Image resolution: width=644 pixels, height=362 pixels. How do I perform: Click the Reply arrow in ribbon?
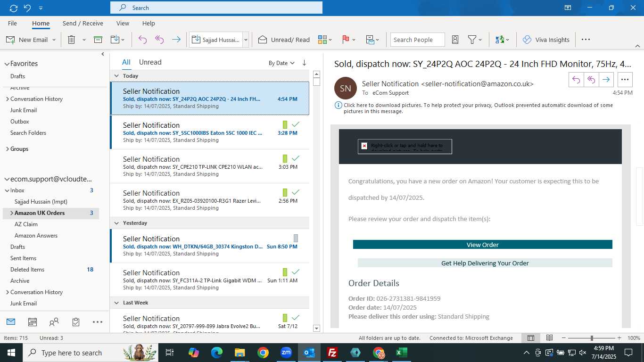pyautogui.click(x=142, y=40)
